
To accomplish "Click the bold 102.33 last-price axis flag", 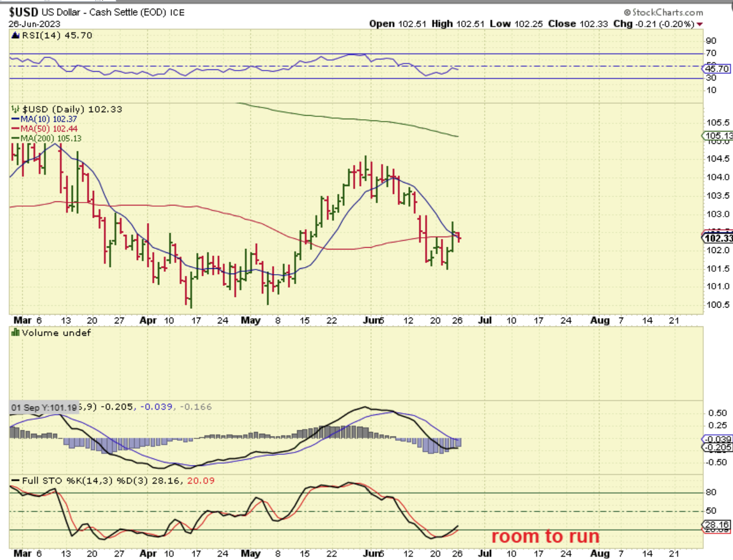I will pos(718,238).
